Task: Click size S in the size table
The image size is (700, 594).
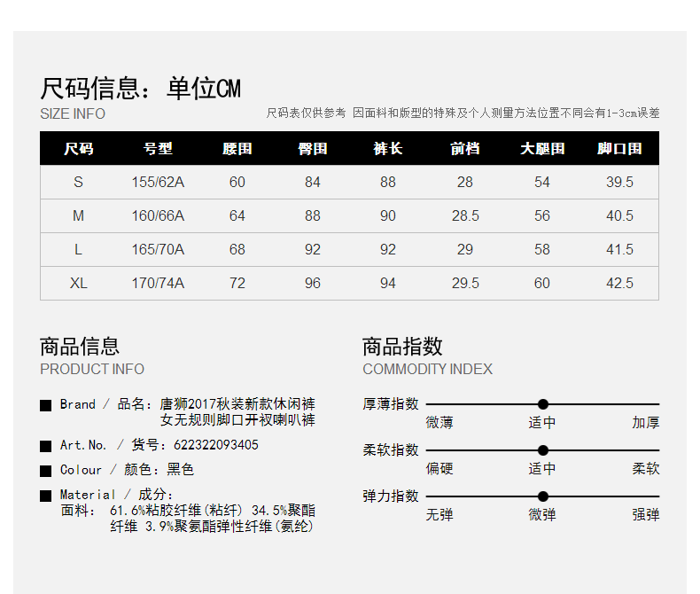Action: click(x=78, y=183)
